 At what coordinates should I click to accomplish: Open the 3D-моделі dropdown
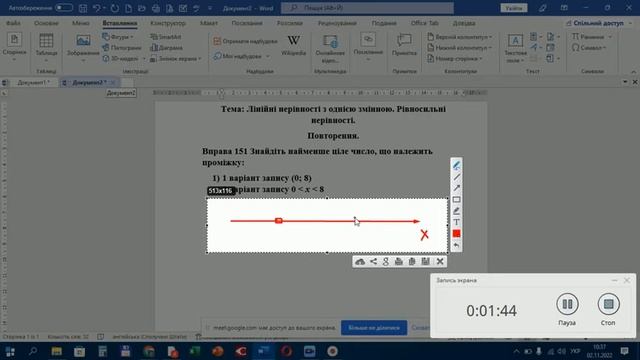tap(124, 59)
